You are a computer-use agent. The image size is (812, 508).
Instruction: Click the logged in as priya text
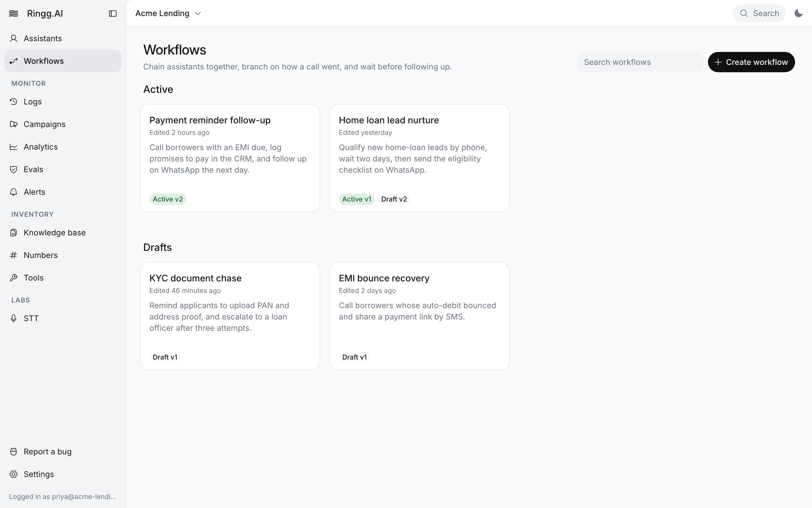[x=63, y=497]
